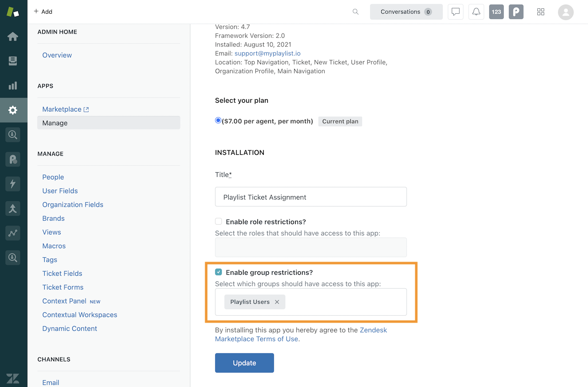
Task: Open the Home icon in sidebar
Action: pos(13,37)
